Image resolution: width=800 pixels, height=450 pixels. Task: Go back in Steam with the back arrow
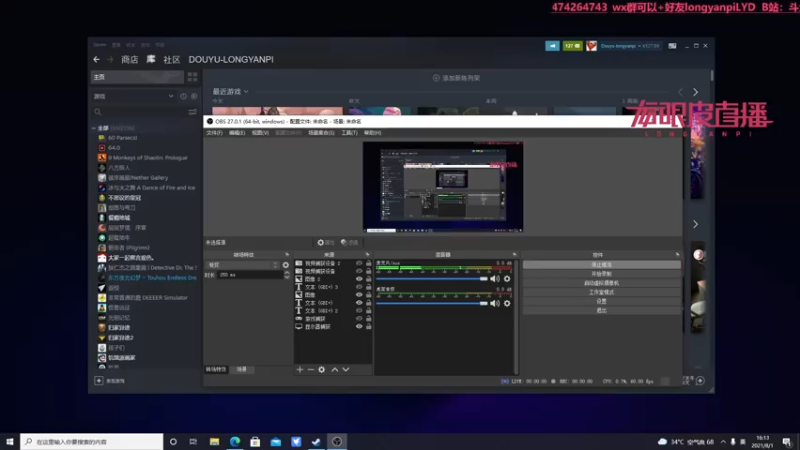pos(96,60)
